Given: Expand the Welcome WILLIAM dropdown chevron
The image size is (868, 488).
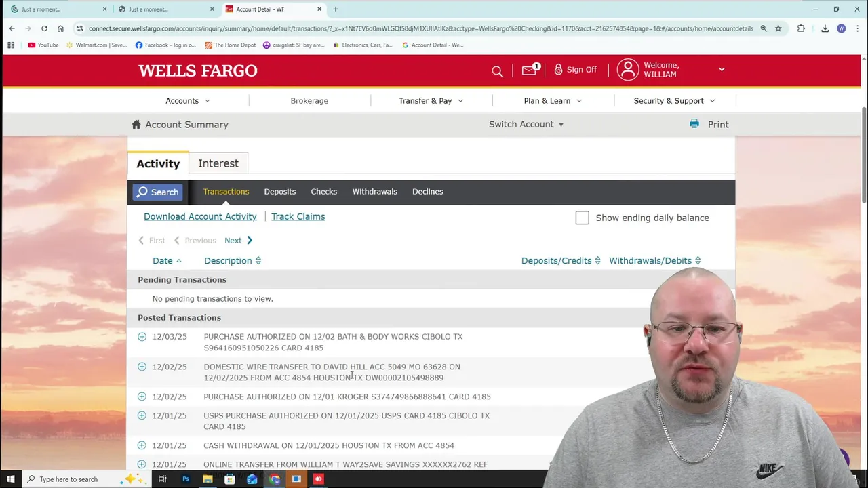Looking at the screenshot, I should [722, 69].
